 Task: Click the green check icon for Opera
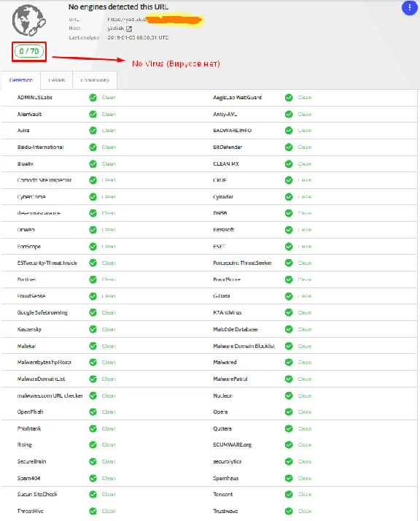click(289, 412)
